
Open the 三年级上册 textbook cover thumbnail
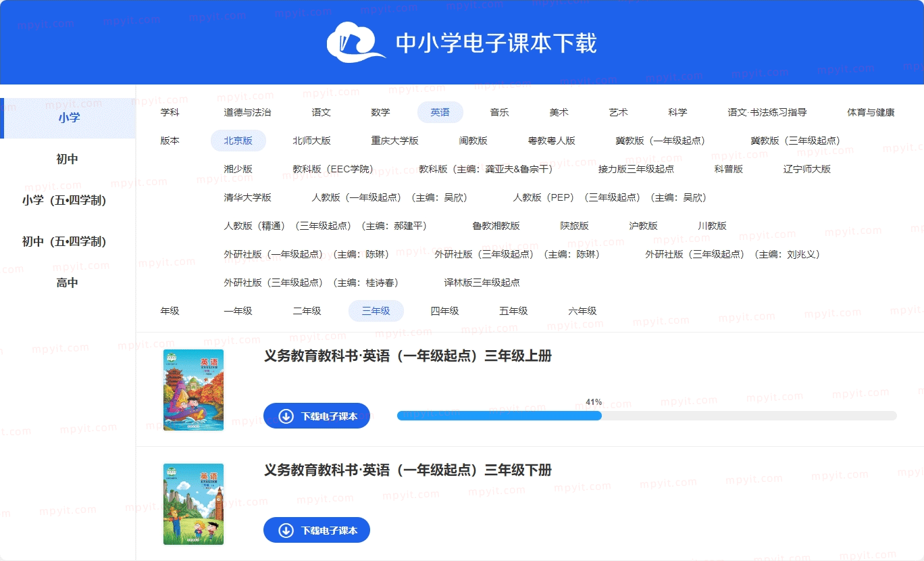click(193, 390)
